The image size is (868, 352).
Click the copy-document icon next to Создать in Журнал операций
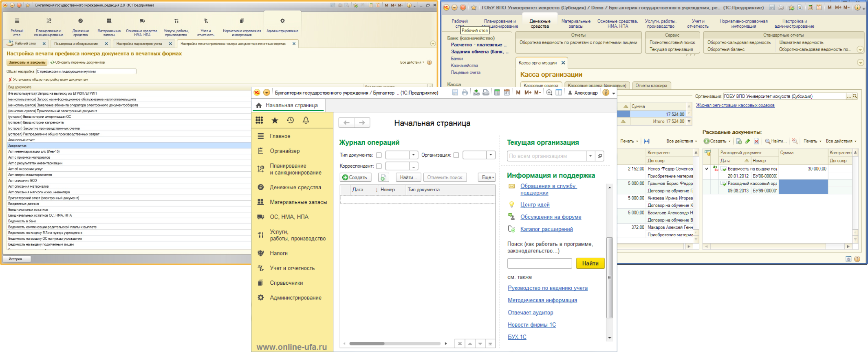click(383, 177)
